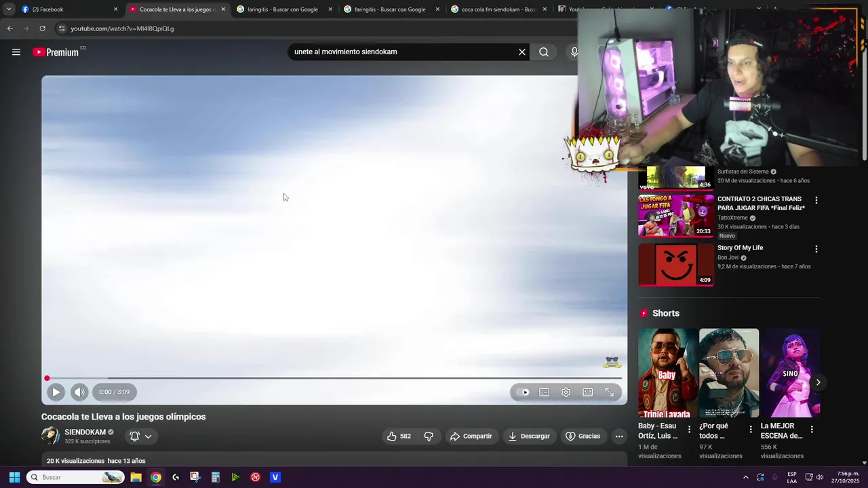This screenshot has height=488, width=868.
Task: Open Chrome from taskbar
Action: point(156,477)
